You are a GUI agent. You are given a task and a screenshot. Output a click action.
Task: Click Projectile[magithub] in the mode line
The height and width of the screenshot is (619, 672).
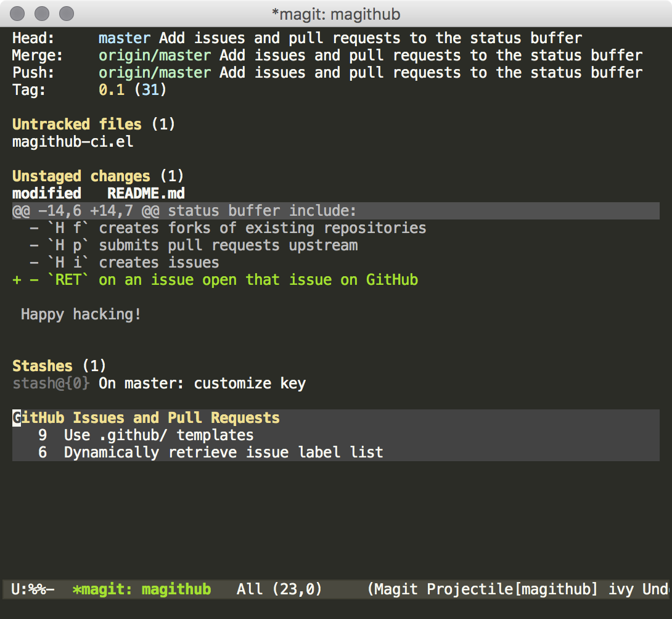[x=512, y=589]
